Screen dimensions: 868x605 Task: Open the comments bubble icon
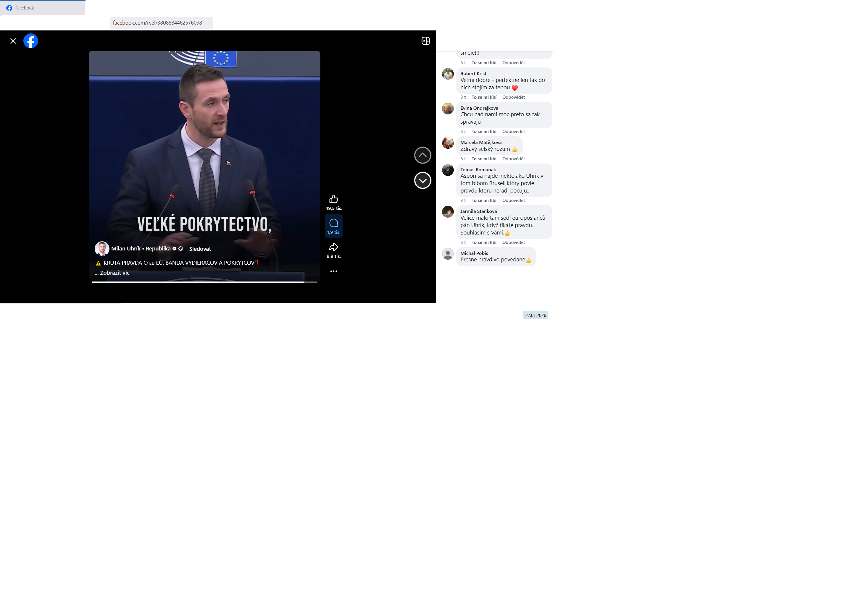[333, 223]
